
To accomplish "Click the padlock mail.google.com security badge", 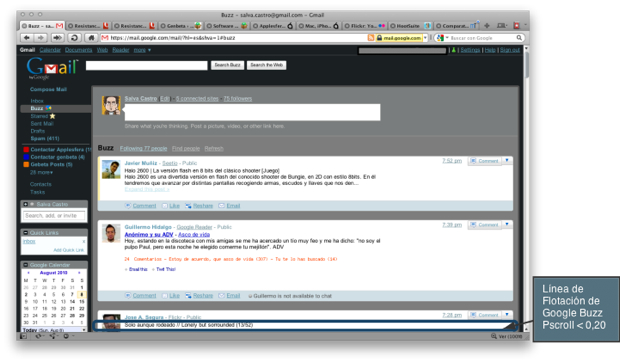I will click(x=399, y=38).
